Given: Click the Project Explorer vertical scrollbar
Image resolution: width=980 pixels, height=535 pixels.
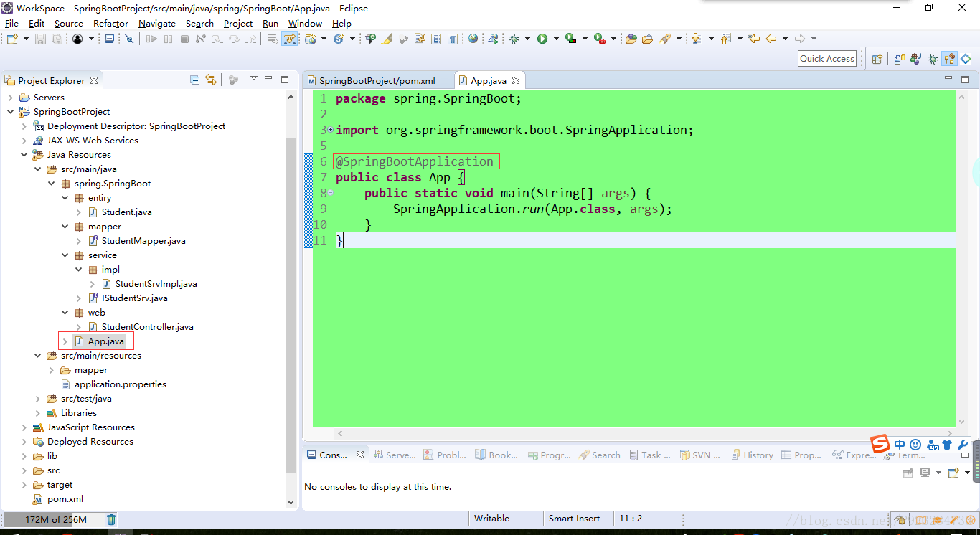Looking at the screenshot, I should tap(291, 305).
